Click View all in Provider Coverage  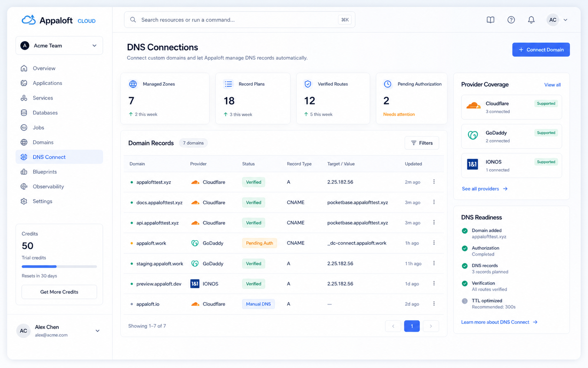pyautogui.click(x=552, y=85)
